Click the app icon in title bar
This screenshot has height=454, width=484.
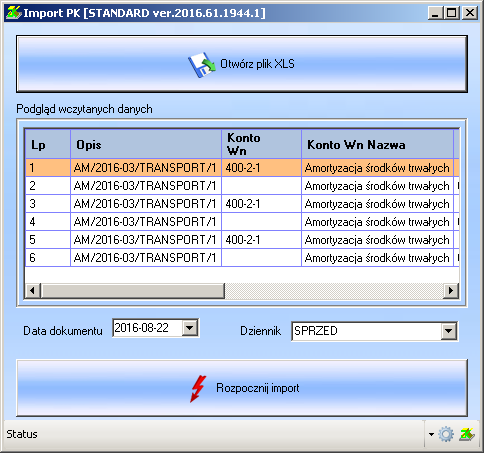(14, 13)
